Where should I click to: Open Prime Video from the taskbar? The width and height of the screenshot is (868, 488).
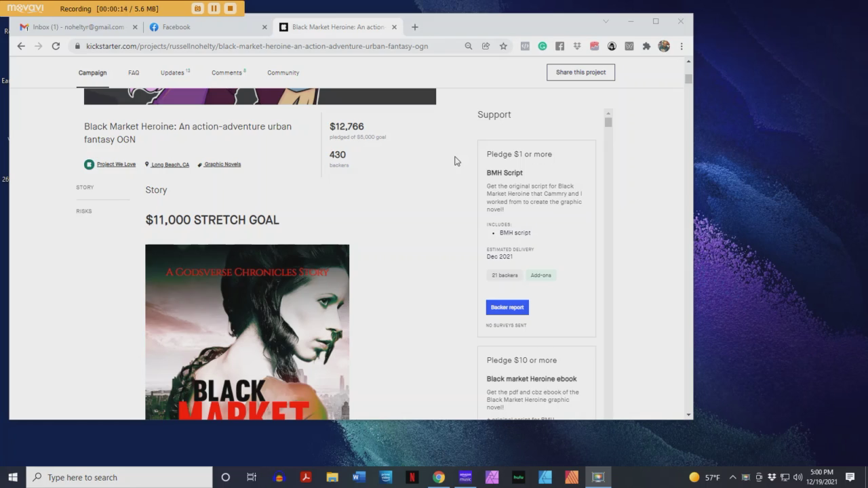[x=386, y=477]
